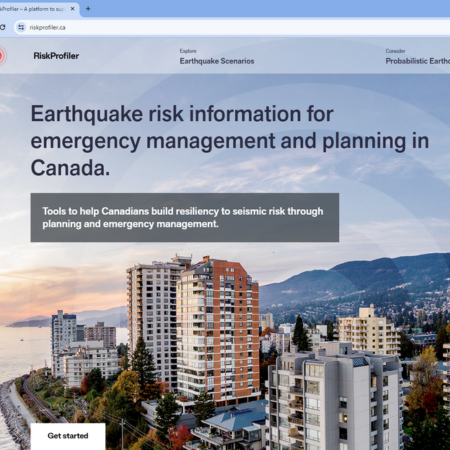Click headline 'Earthquake risk information for'

click(182, 114)
